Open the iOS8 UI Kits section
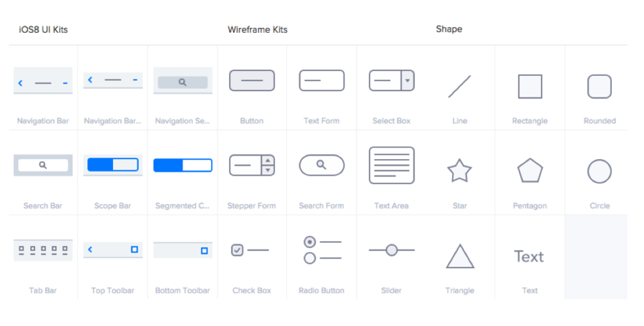The image size is (644, 326). click(43, 29)
